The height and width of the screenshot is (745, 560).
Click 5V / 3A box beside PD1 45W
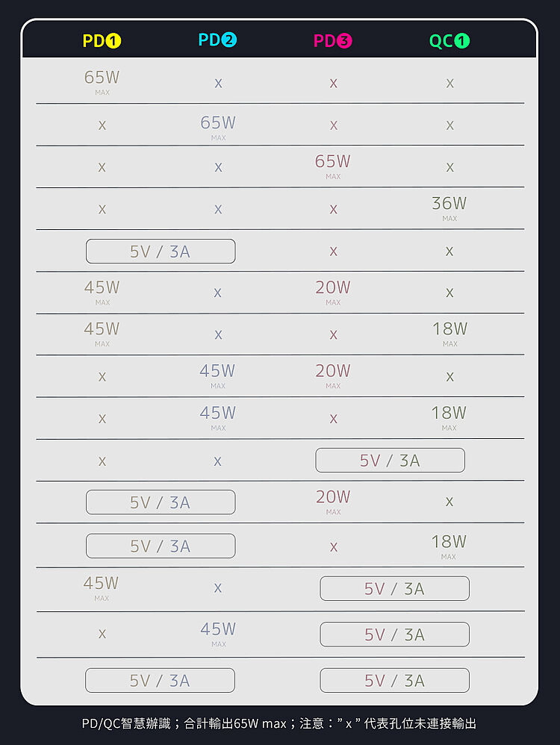pyautogui.click(x=394, y=589)
